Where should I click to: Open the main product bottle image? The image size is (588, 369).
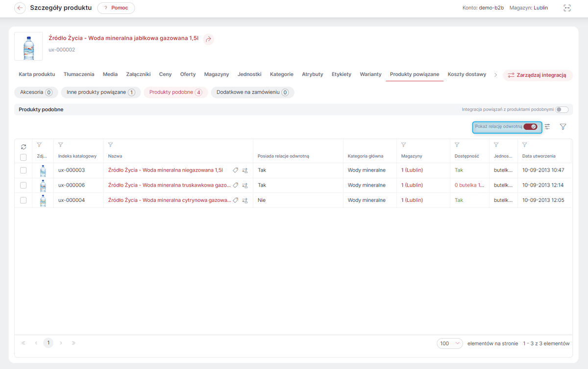(28, 46)
